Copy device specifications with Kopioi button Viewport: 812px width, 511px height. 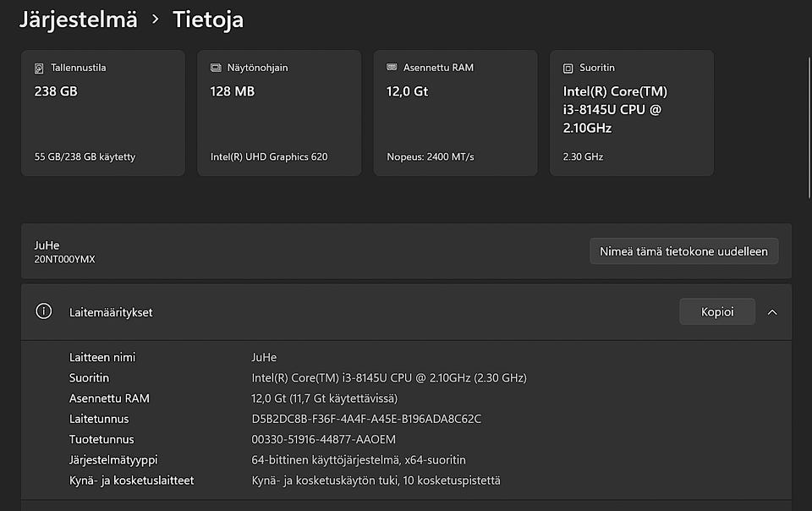tap(716, 312)
